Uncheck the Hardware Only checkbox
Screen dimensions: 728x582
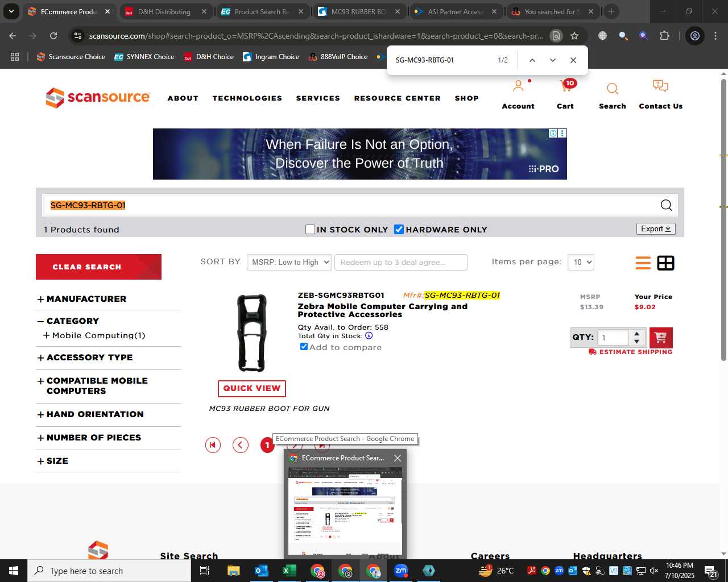(x=399, y=229)
